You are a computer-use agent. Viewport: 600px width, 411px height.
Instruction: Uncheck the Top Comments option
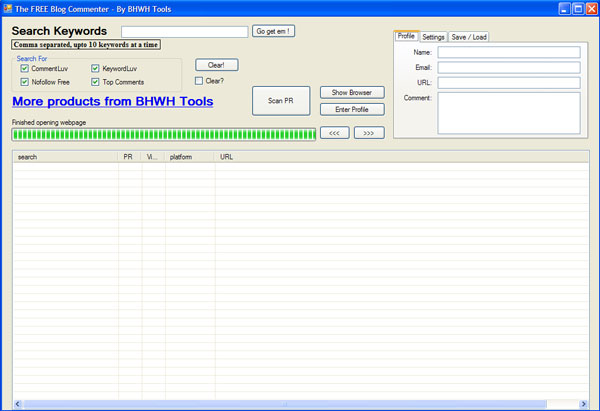click(x=95, y=82)
